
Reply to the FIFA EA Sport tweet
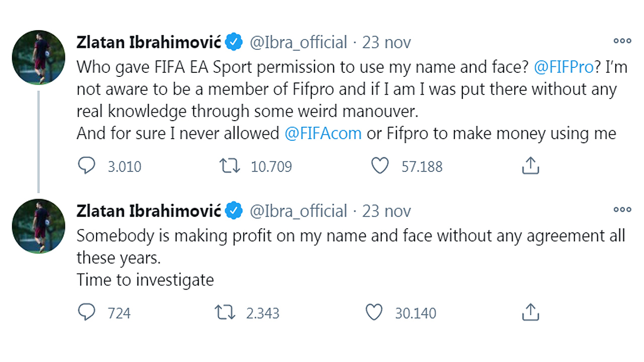[x=87, y=166]
